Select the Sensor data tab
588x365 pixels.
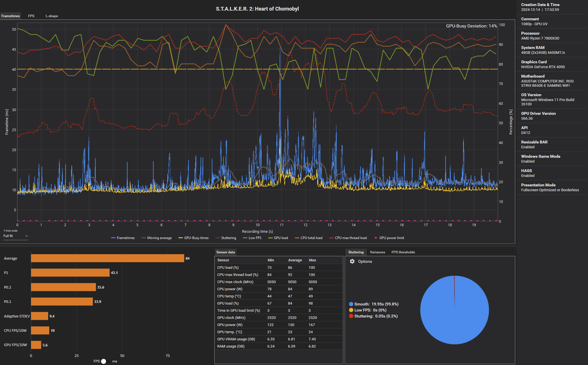[x=226, y=252]
